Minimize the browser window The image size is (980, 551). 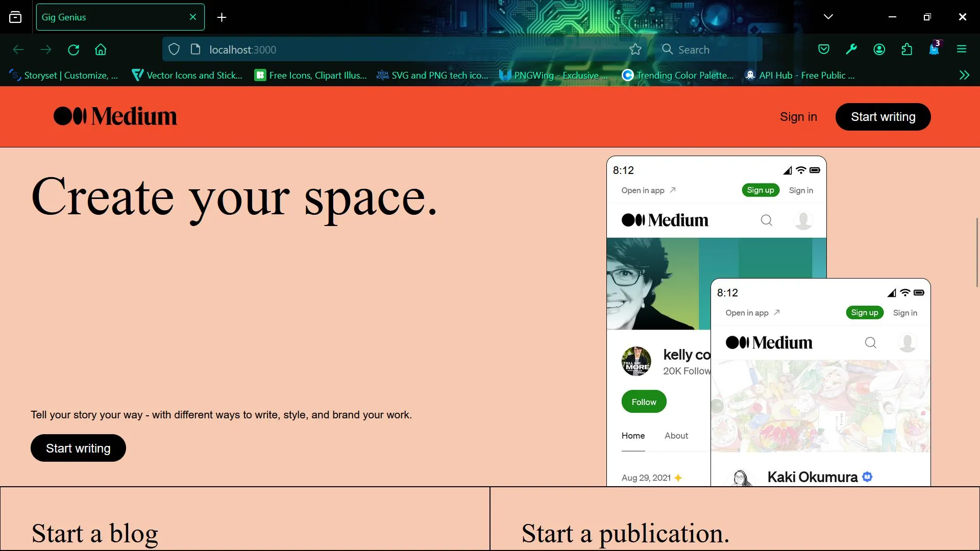(892, 17)
